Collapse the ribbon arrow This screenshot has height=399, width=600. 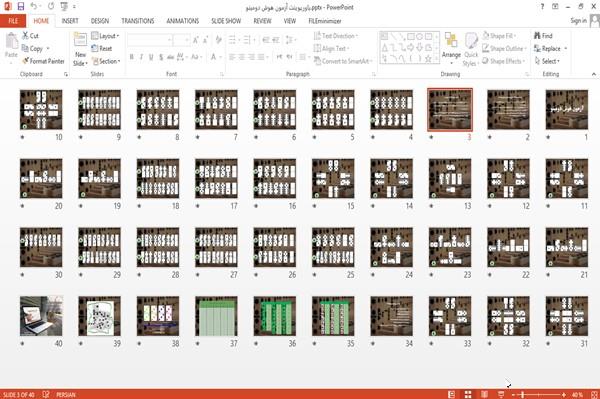click(x=594, y=74)
